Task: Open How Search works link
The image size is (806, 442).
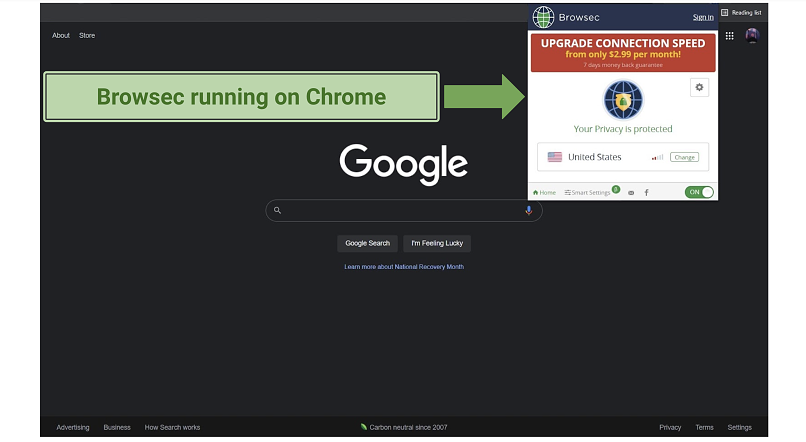Action: click(x=172, y=427)
